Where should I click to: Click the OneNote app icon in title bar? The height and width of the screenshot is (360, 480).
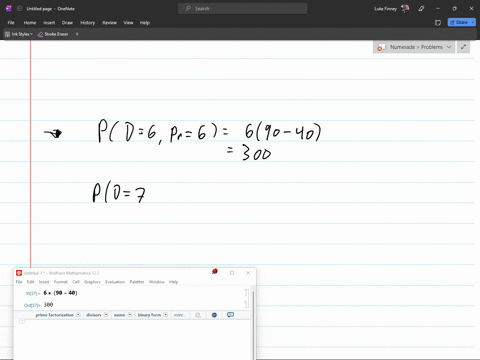tap(9, 8)
